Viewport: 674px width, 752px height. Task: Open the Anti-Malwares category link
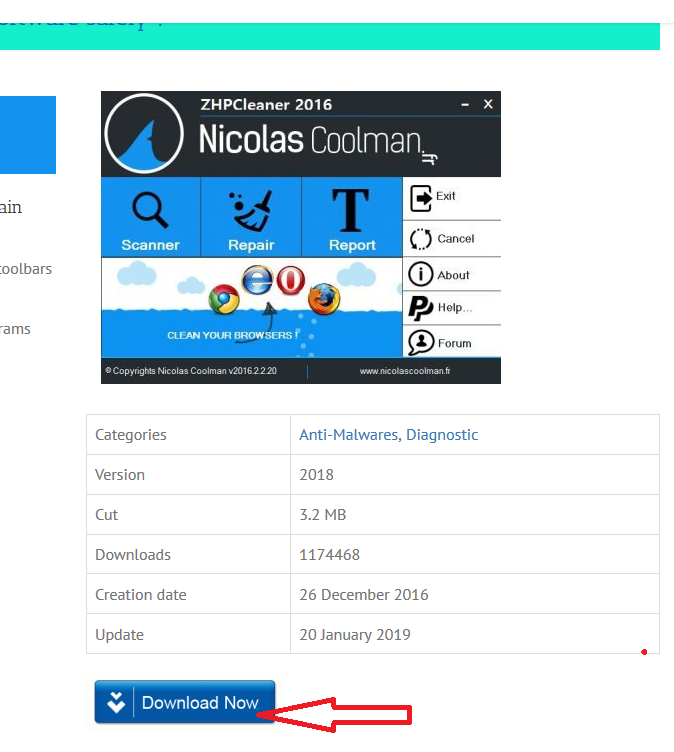coord(348,435)
